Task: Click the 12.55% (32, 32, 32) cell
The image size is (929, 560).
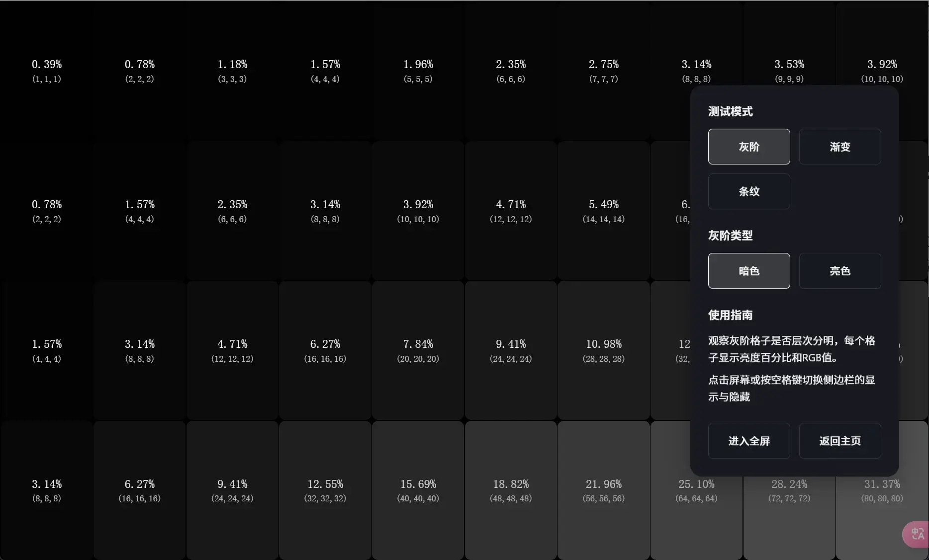Action: pyautogui.click(x=325, y=490)
